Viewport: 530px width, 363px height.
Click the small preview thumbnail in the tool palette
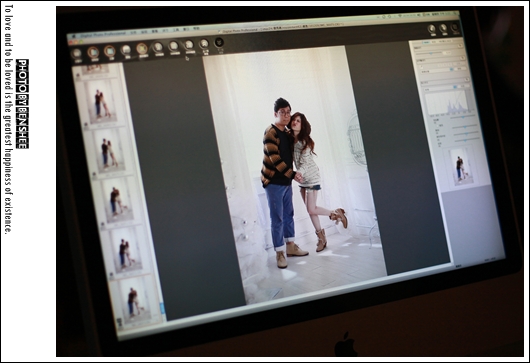tap(461, 167)
